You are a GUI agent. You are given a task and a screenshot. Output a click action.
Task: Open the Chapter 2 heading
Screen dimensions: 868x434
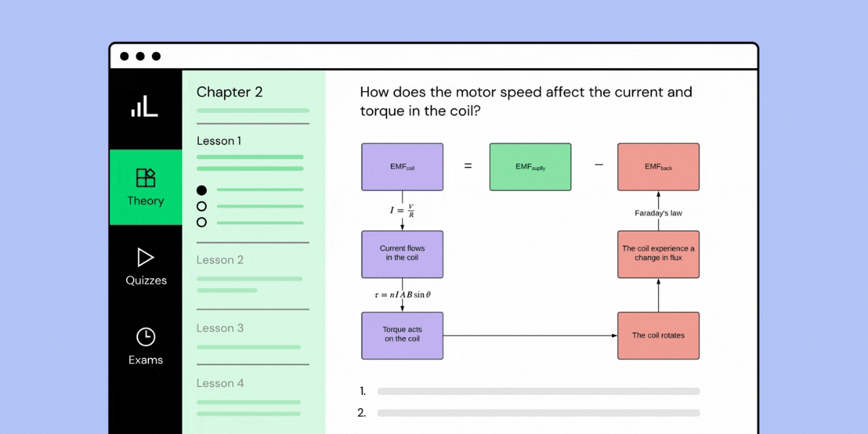(x=230, y=92)
